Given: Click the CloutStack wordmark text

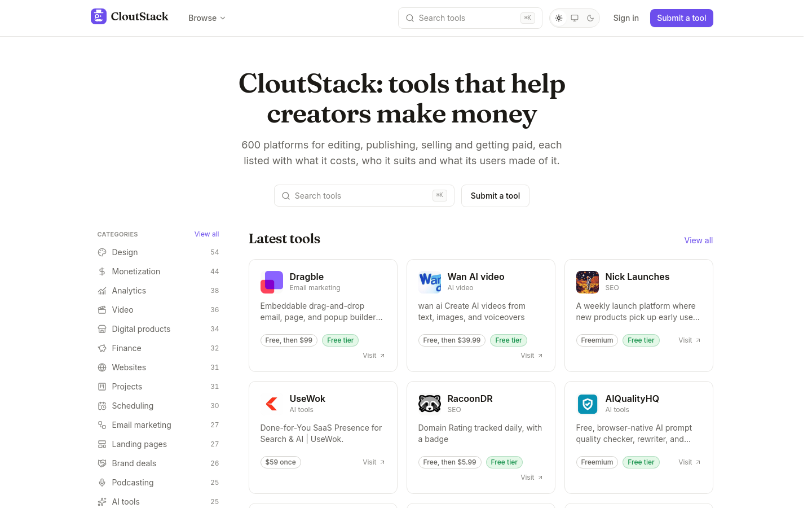Looking at the screenshot, I should pyautogui.click(x=140, y=16).
